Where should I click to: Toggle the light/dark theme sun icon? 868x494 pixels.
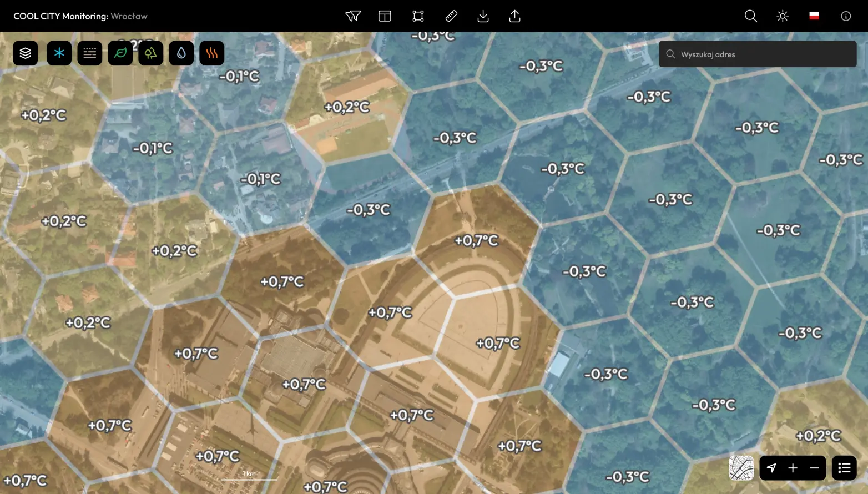[783, 16]
